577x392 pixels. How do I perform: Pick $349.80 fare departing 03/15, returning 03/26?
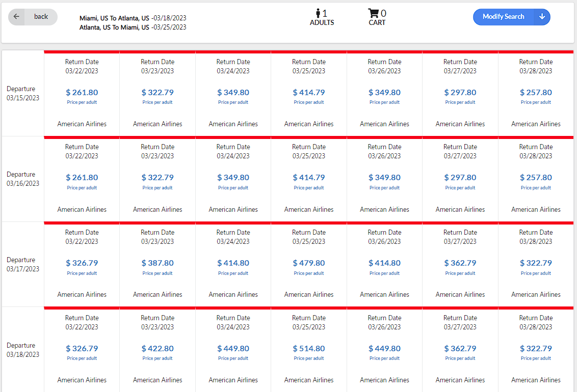(384, 93)
